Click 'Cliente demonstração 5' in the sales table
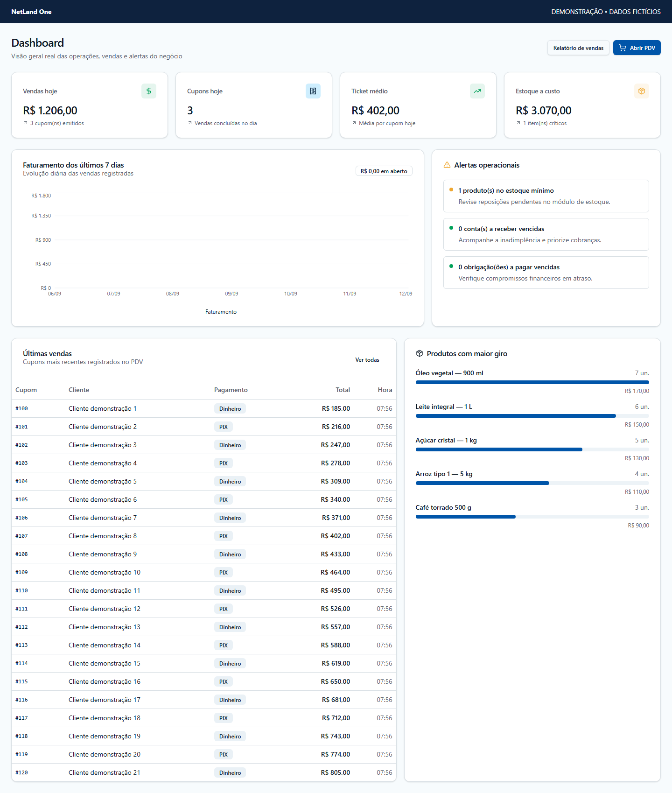This screenshot has height=793, width=672. tap(103, 481)
